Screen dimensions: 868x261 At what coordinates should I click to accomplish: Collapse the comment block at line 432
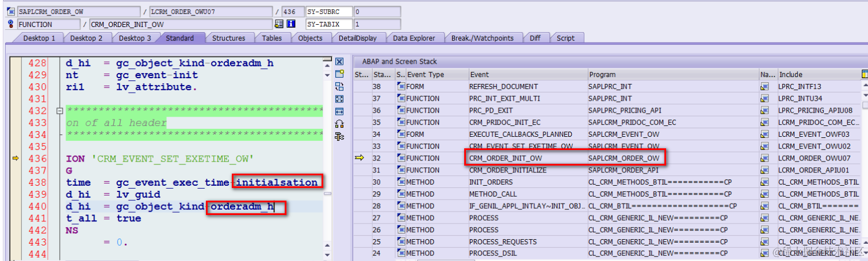pyautogui.click(x=59, y=110)
